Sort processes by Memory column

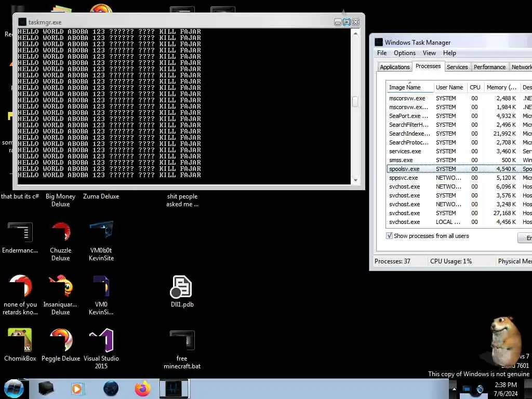click(x=501, y=87)
